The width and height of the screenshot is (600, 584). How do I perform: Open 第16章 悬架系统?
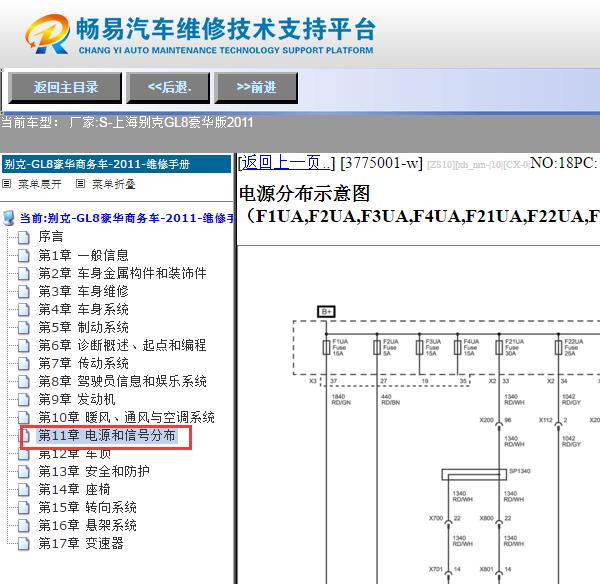point(87,525)
